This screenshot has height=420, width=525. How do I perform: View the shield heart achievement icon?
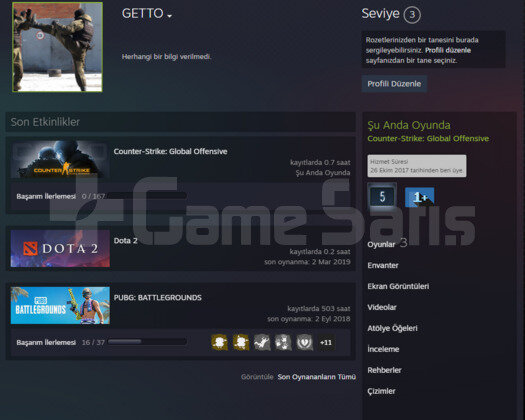[305, 342]
